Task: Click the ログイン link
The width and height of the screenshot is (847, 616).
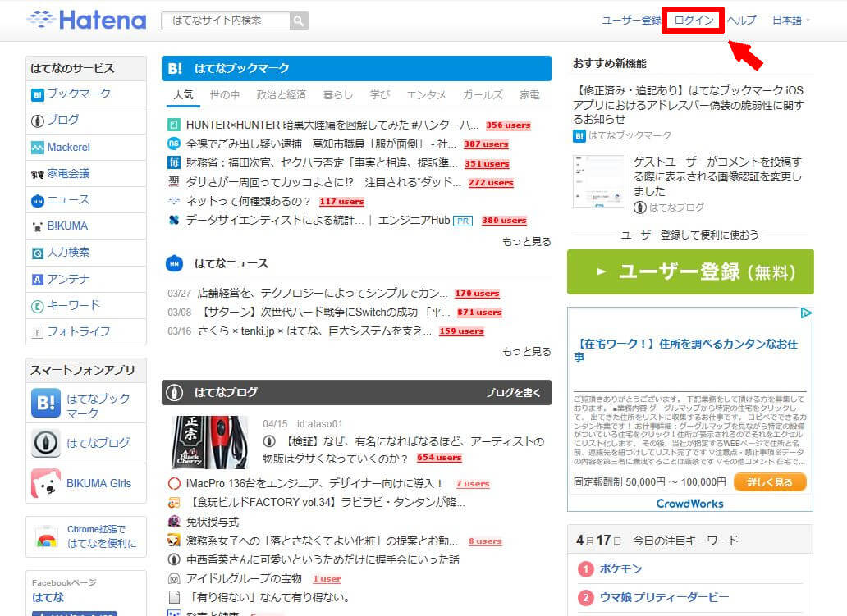Action: coord(694,21)
